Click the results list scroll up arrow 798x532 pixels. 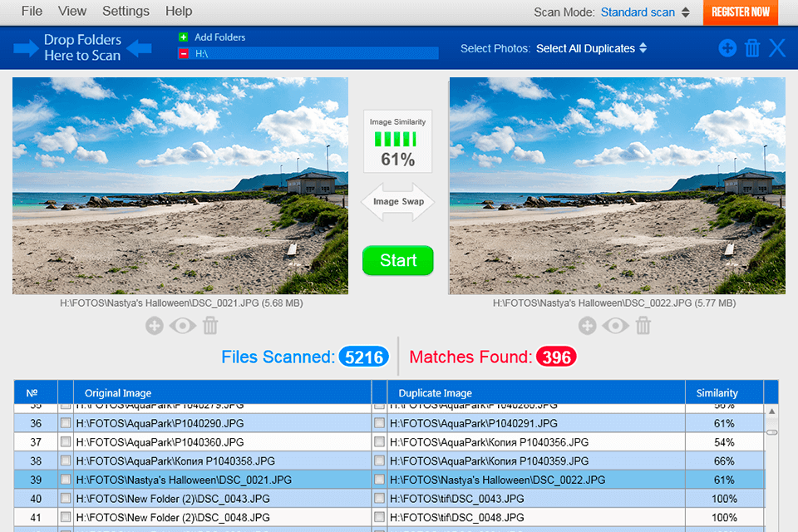click(x=771, y=411)
